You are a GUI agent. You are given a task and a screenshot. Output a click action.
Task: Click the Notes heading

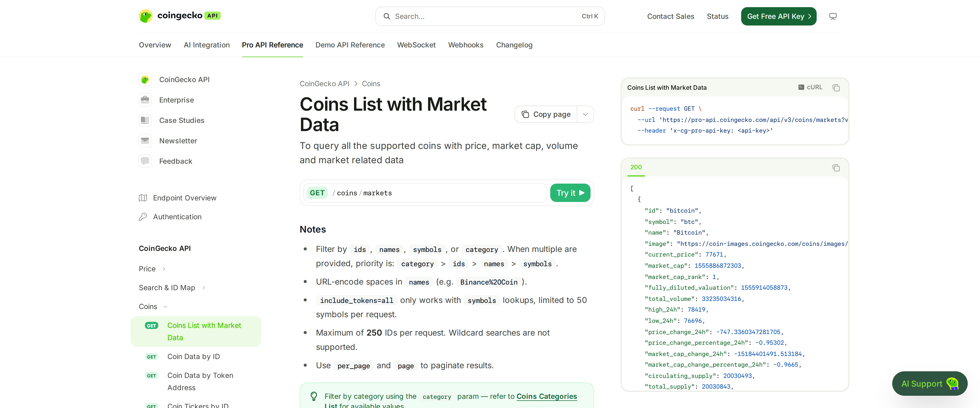pos(313,229)
